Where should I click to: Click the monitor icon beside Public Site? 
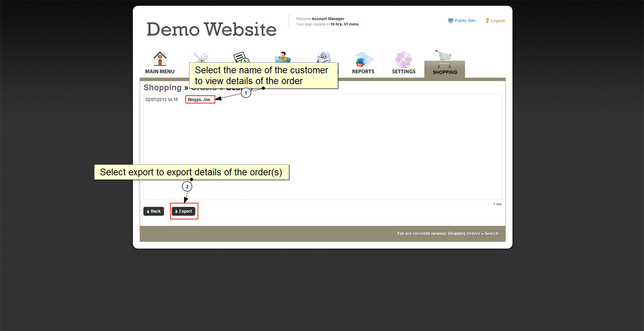pyautogui.click(x=450, y=21)
